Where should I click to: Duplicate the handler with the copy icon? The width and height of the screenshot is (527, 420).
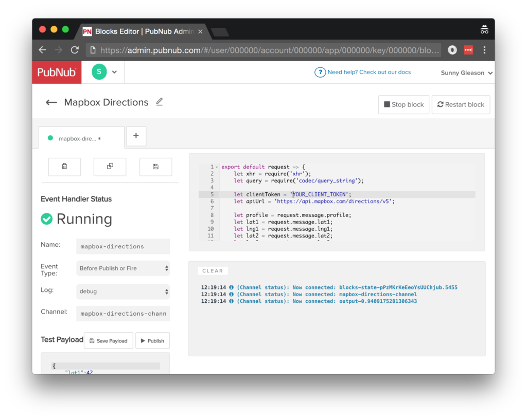(x=110, y=167)
